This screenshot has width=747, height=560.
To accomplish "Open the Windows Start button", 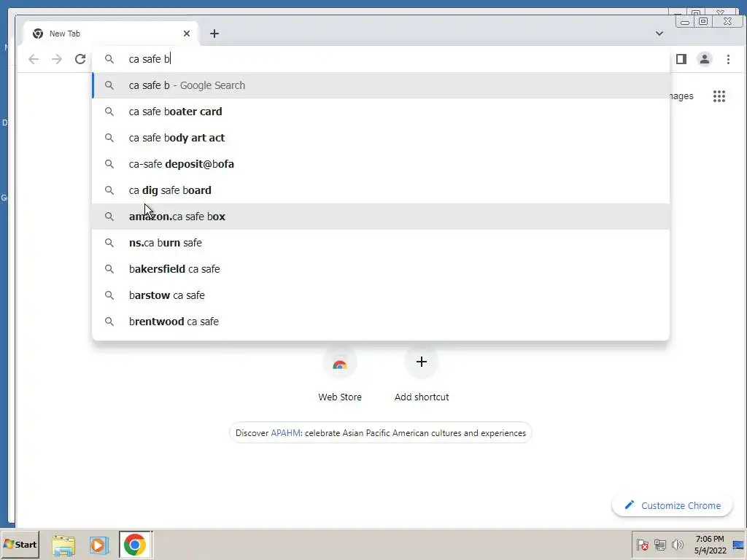I will coord(20,544).
